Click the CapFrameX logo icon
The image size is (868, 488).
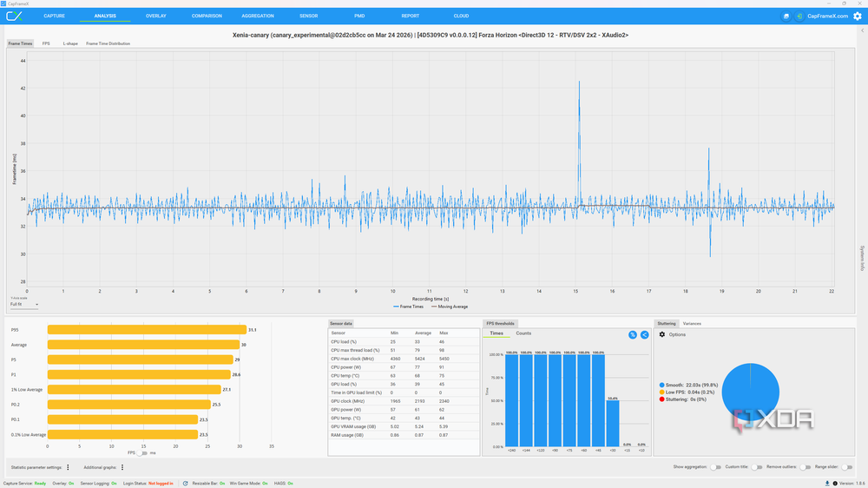click(14, 16)
